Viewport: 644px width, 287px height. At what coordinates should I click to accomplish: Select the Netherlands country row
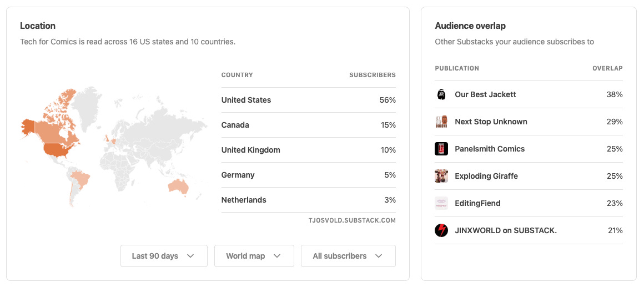point(309,200)
